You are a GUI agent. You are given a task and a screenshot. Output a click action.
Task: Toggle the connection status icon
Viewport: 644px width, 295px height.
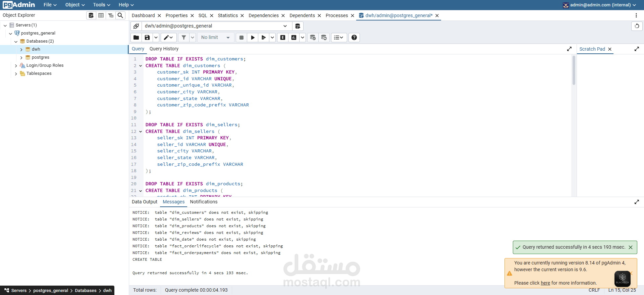coord(136,26)
